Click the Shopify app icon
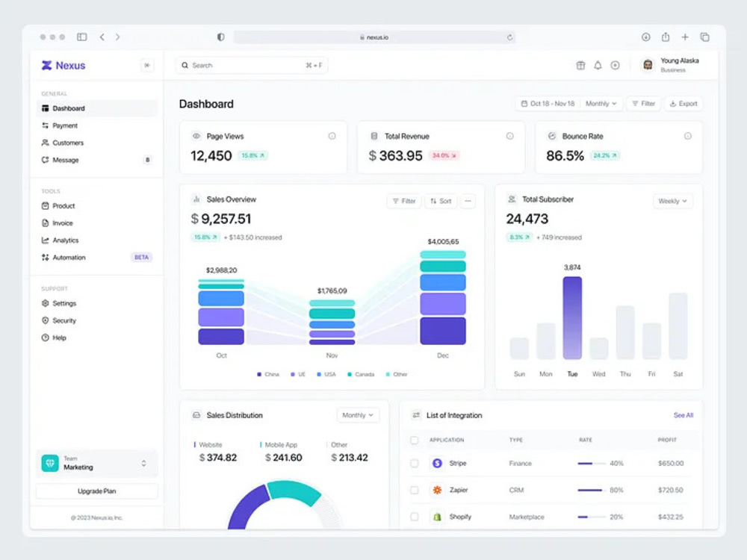Viewport: 747px width, 560px height. coord(437,517)
